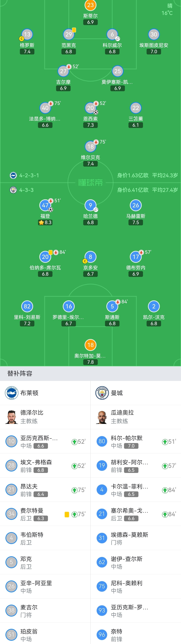
Task: Tap Manchester City goalkeeper number 18 icon
Action: coord(90,345)
